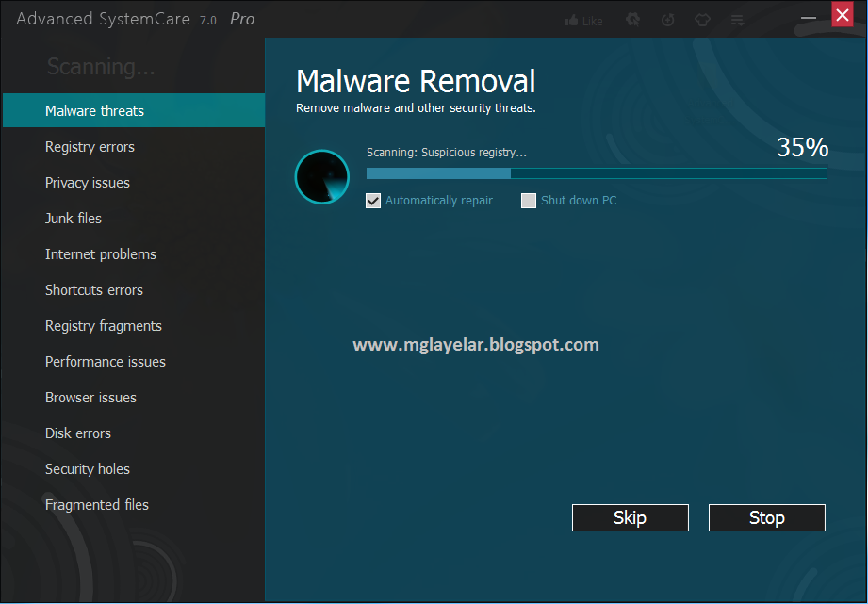Click the Scanning... sidebar title
868x604 pixels.
click(101, 67)
